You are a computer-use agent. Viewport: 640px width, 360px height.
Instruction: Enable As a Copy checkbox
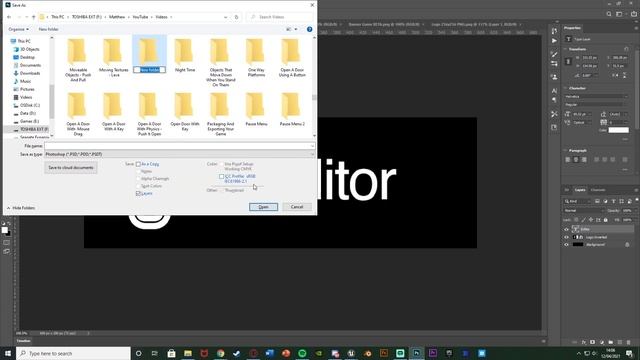pyautogui.click(x=138, y=164)
